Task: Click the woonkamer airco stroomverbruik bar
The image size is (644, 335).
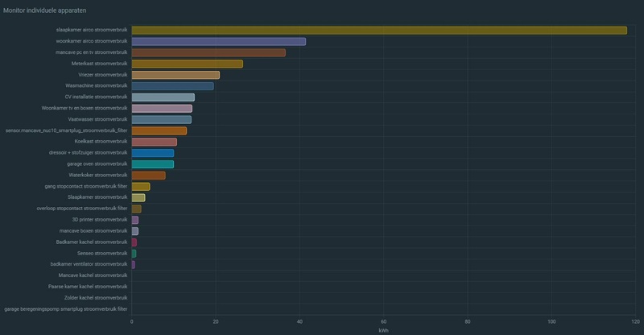Action: 218,42
